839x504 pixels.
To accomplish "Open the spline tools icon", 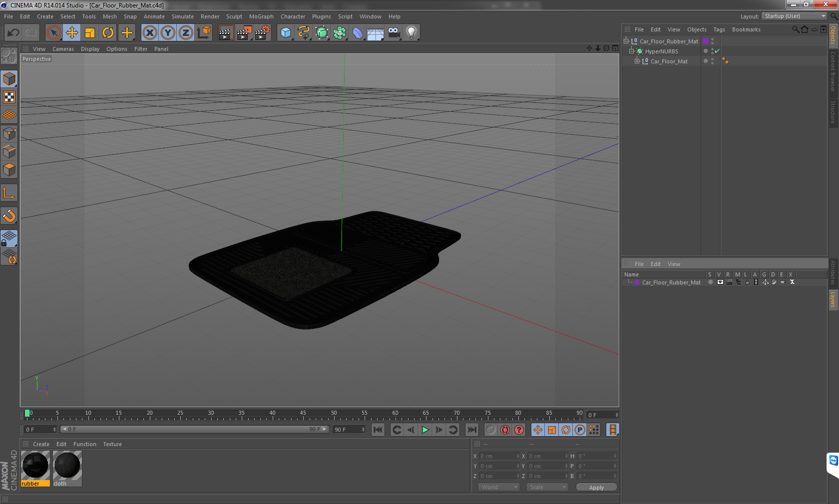I will [x=304, y=33].
